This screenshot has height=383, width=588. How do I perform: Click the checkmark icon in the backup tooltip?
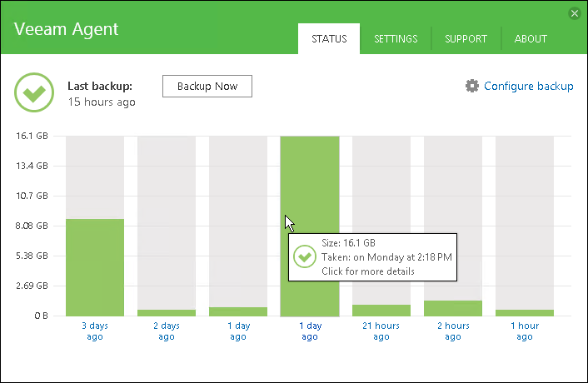303,257
